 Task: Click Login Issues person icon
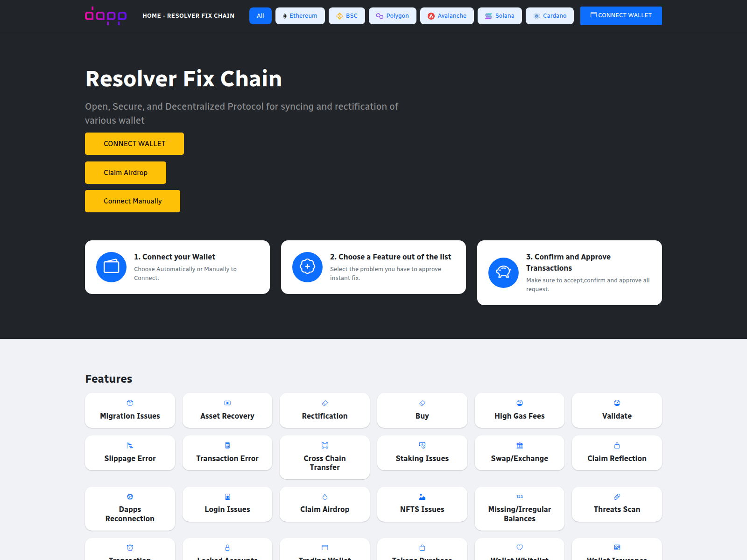pyautogui.click(x=227, y=497)
